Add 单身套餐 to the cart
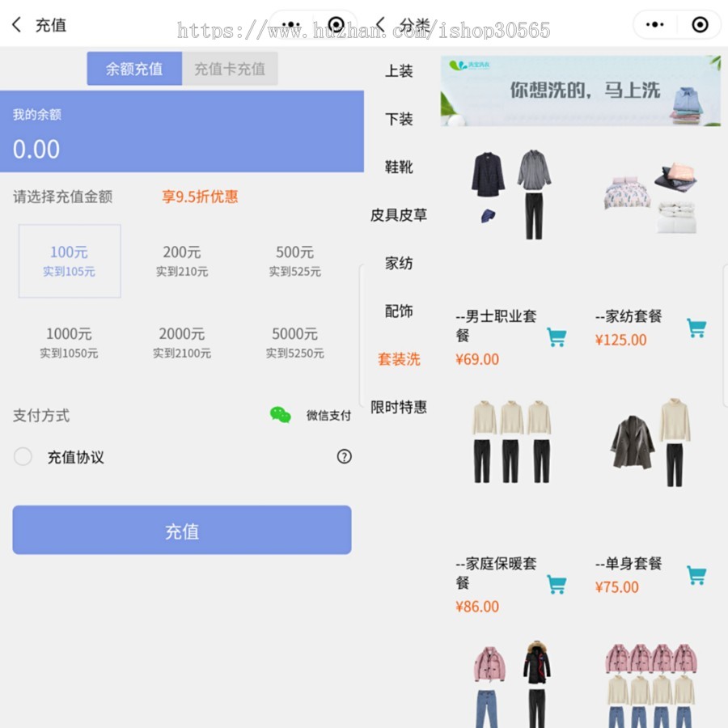 (x=696, y=575)
